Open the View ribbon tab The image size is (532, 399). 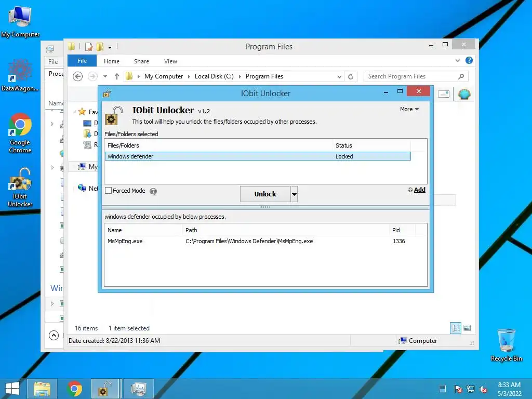click(170, 61)
